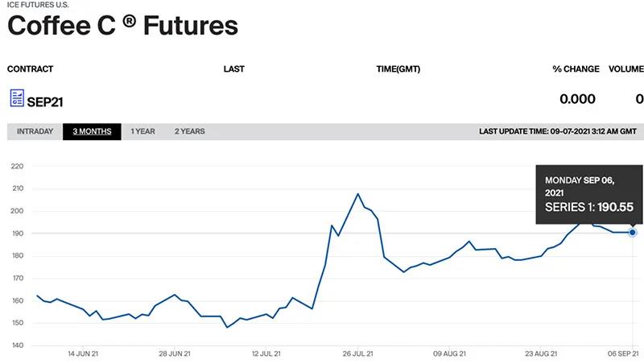Click the LAST column header
644x364 pixels.
[234, 69]
